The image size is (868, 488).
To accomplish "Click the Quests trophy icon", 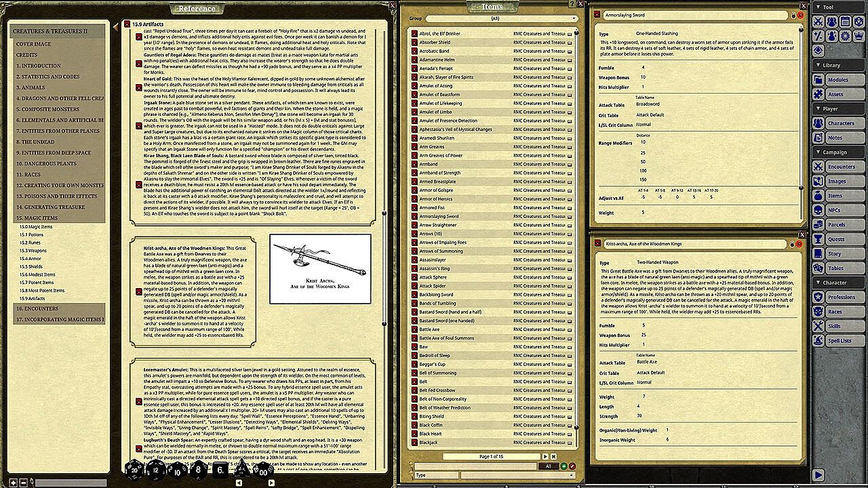I will click(818, 239).
